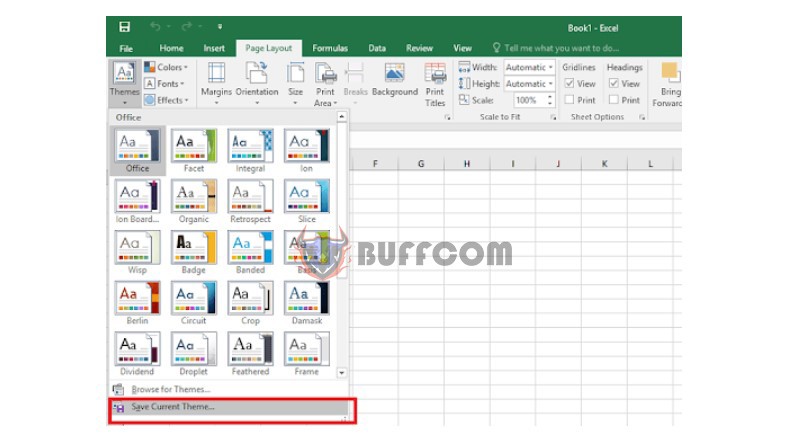Open the Page Setup dialog launcher
The width and height of the screenshot is (800, 441).
(447, 117)
